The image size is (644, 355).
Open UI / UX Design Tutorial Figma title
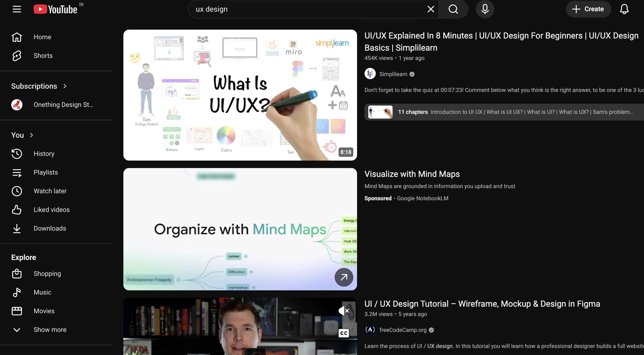(x=482, y=304)
